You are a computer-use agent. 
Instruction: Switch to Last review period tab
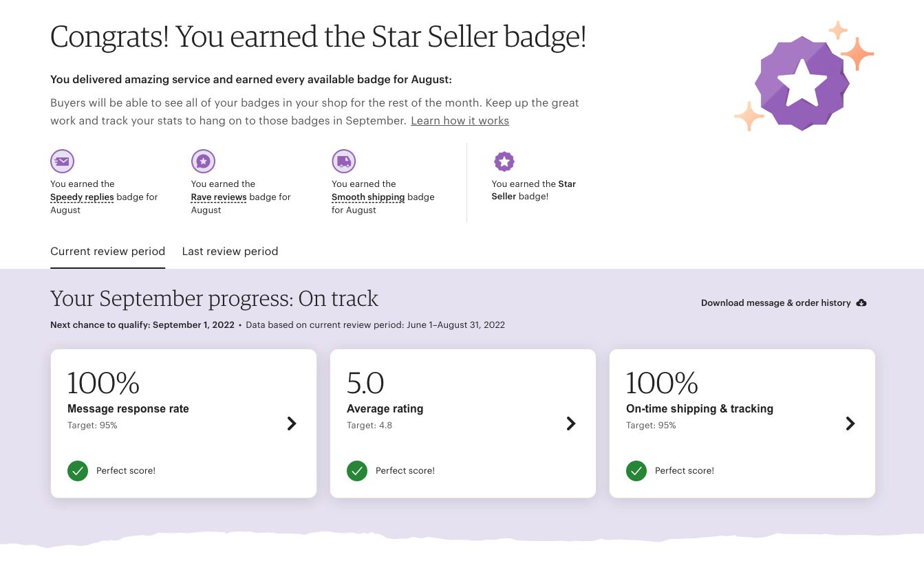pyautogui.click(x=230, y=252)
